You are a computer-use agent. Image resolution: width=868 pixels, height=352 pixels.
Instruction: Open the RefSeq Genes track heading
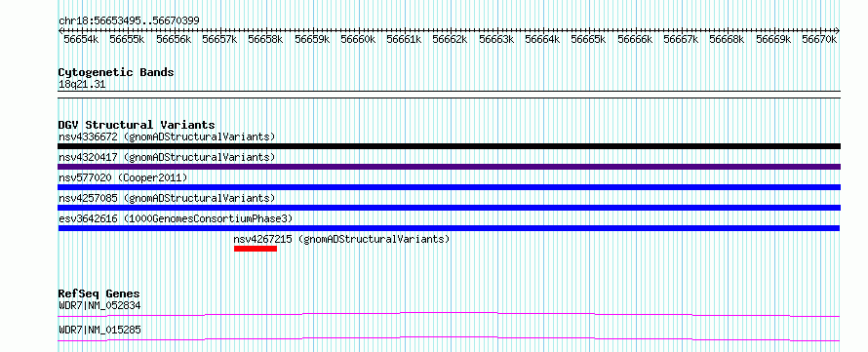tap(99, 293)
